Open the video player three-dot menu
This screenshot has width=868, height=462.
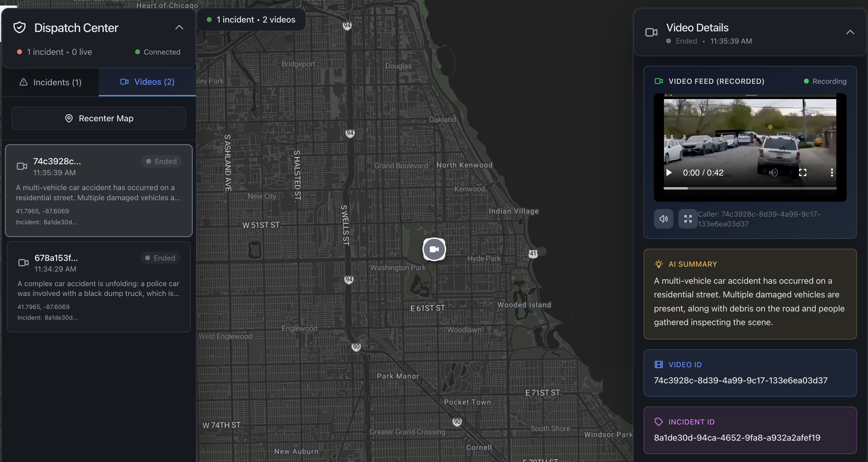(x=832, y=173)
